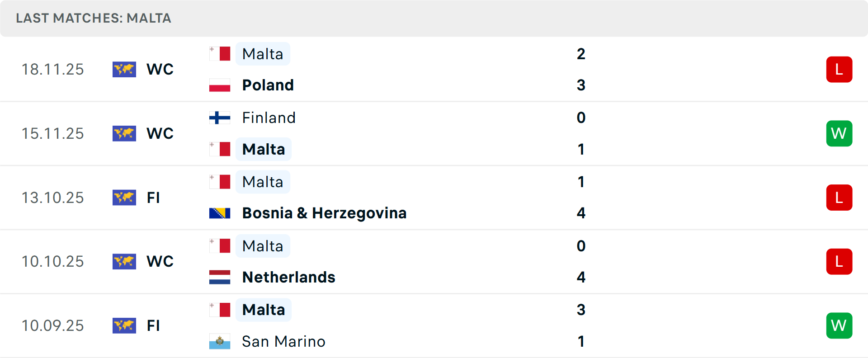Click the red L badge for Poland match
This screenshot has width=868, height=358.
[839, 70]
